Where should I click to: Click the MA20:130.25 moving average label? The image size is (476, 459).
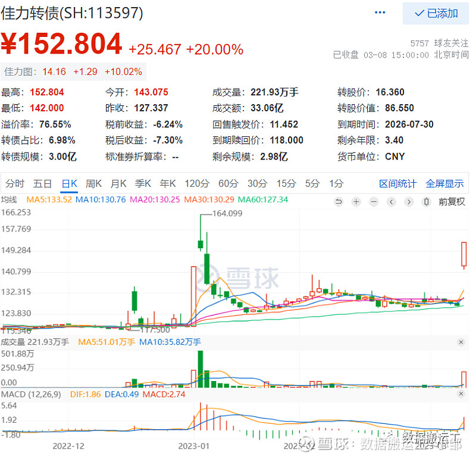155,199
